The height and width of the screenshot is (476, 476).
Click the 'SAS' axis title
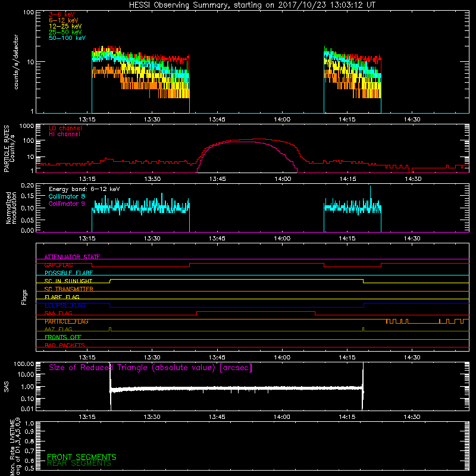6,387
